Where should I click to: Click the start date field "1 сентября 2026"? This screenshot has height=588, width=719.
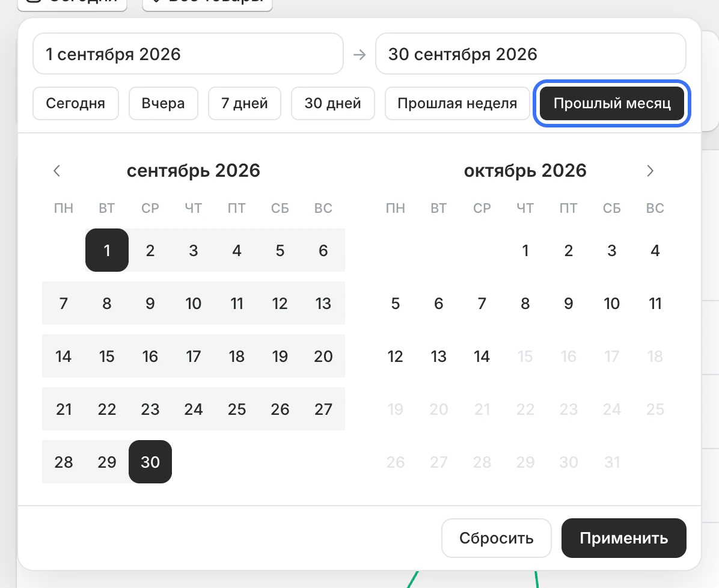click(188, 54)
